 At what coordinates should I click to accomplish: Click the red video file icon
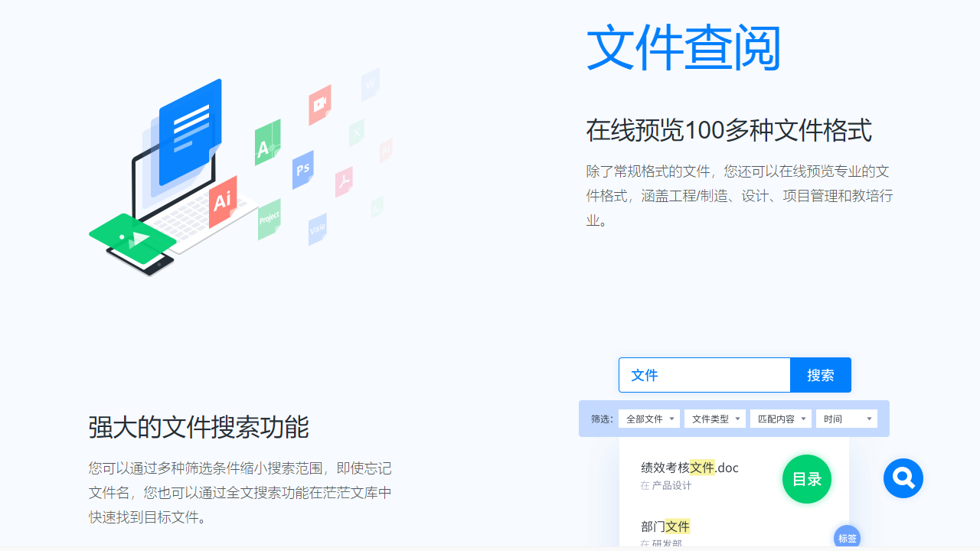[x=319, y=104]
